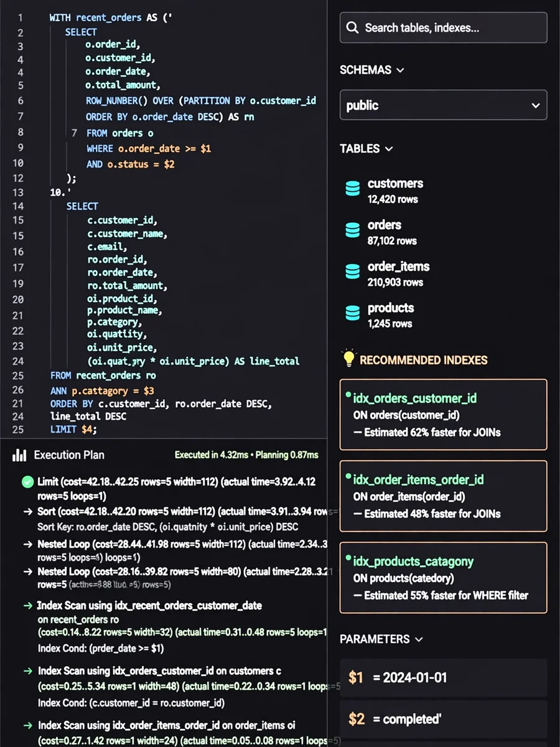Screen dimensions: 560x747
Task: Select the customers table name
Action: pyautogui.click(x=395, y=184)
